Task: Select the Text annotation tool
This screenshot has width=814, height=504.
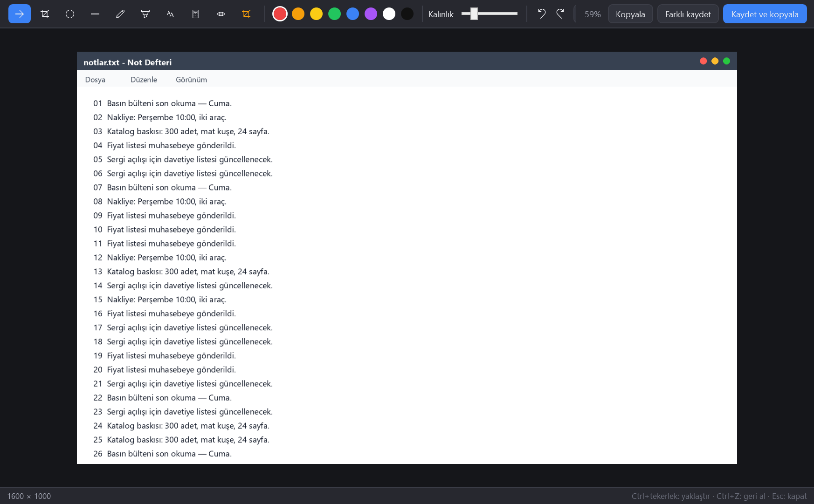Action: (x=171, y=14)
